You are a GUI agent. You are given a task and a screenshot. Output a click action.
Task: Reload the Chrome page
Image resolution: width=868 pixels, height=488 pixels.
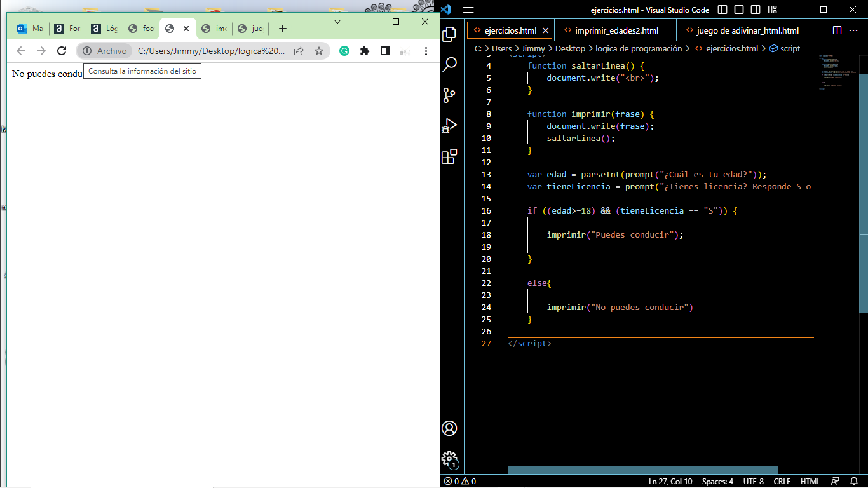[62, 51]
